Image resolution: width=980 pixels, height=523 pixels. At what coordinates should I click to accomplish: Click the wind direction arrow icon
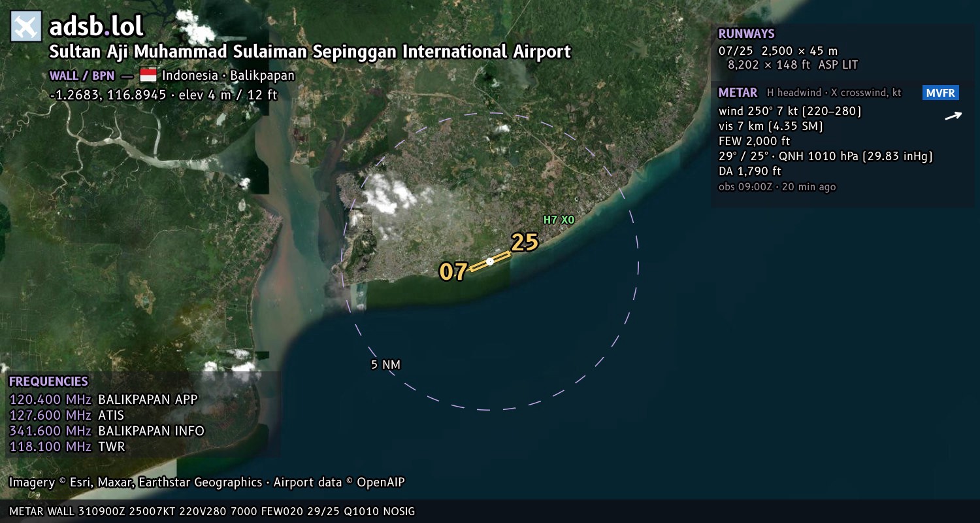click(953, 116)
